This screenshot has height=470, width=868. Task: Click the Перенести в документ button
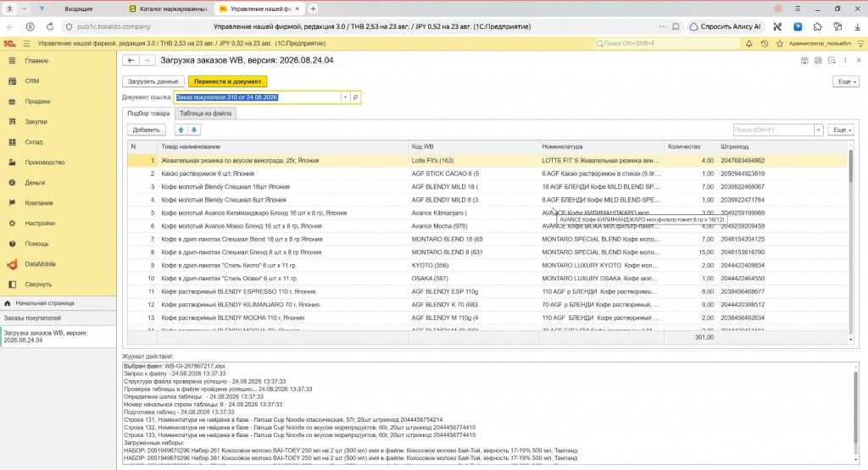[227, 82]
